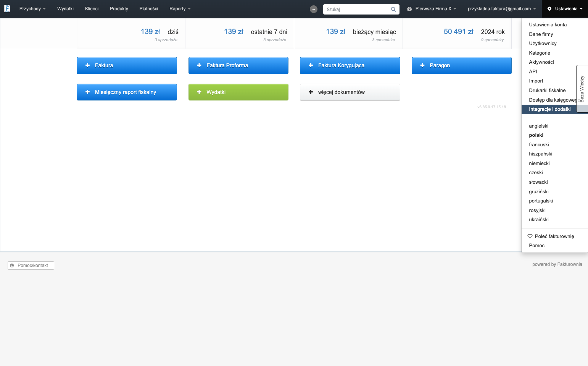Select Integracje i dodatki
The image size is (588, 366).
549,109
